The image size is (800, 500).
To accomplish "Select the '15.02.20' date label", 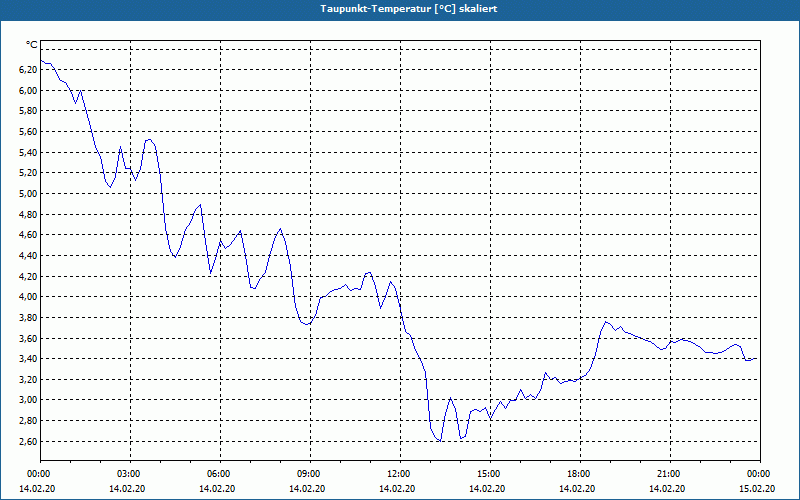I will (757, 489).
